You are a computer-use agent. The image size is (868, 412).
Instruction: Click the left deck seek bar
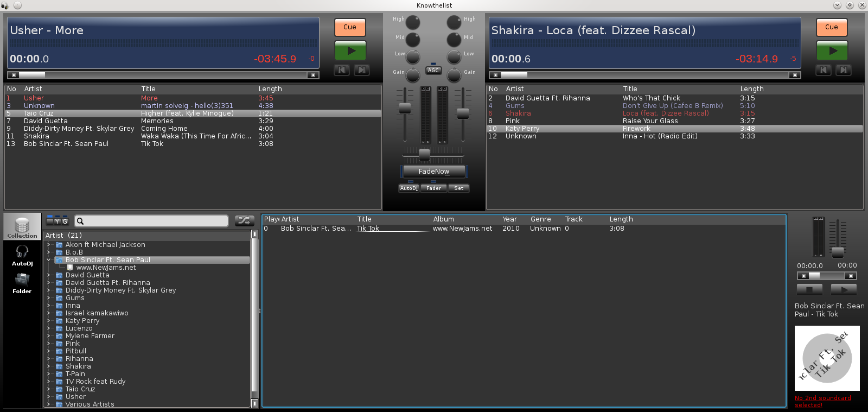pyautogui.click(x=163, y=75)
